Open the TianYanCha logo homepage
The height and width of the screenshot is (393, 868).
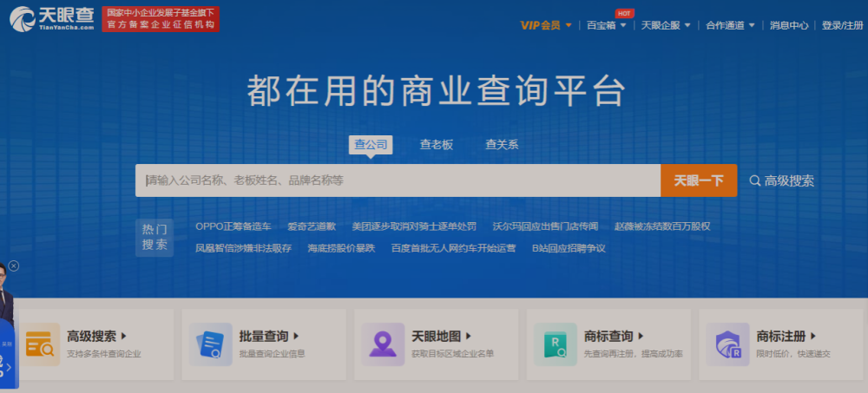(51, 19)
